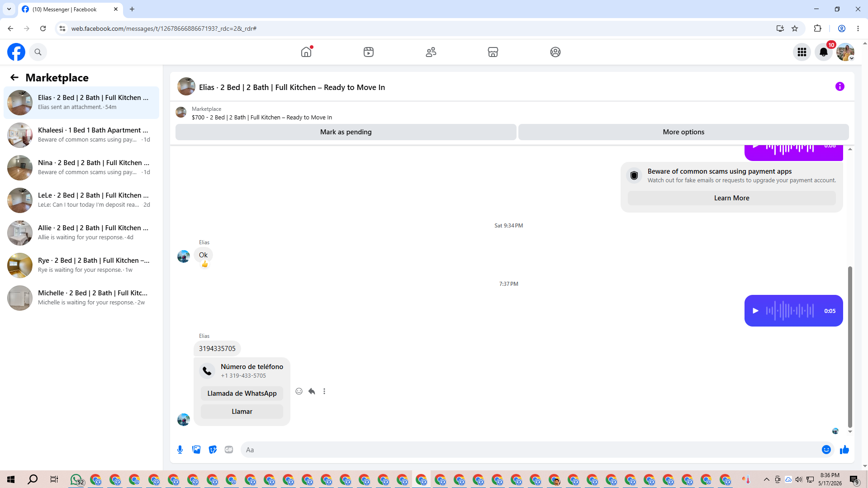View site information icon in address bar
Screen dimensions: 868x488
pos(62,28)
